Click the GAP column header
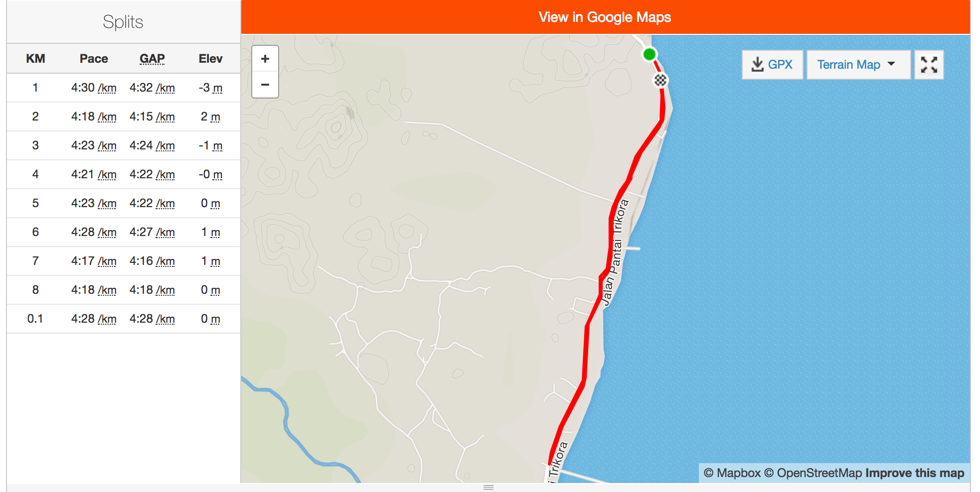Screen dimensions: 980x492 pyautogui.click(x=152, y=59)
